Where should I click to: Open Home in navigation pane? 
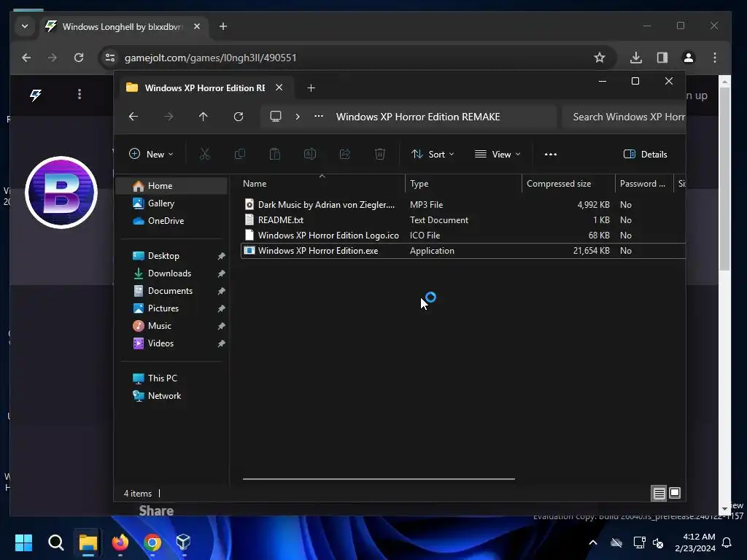point(171,186)
